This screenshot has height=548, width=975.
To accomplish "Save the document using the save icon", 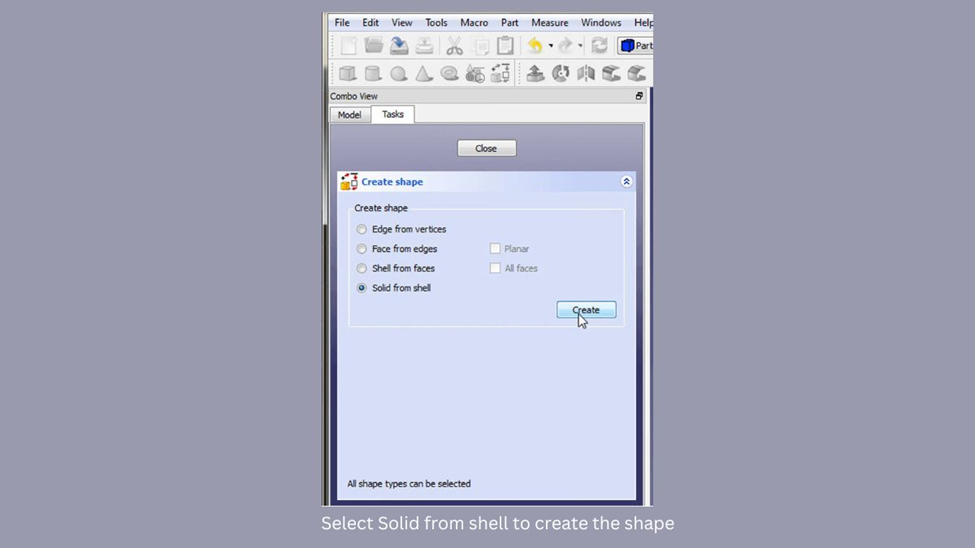I will coord(399,45).
